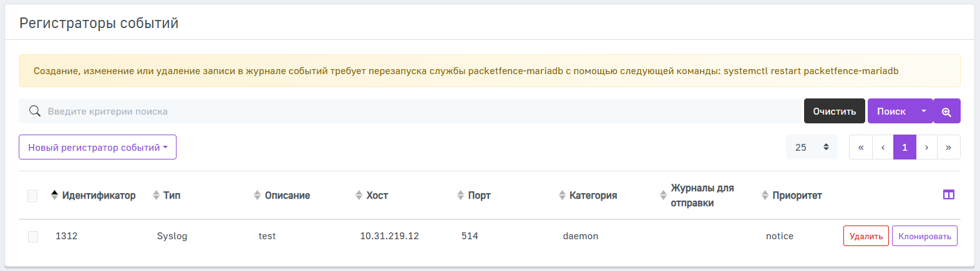Jump to the last page with » button
The height and width of the screenshot is (271, 980).
tap(948, 148)
